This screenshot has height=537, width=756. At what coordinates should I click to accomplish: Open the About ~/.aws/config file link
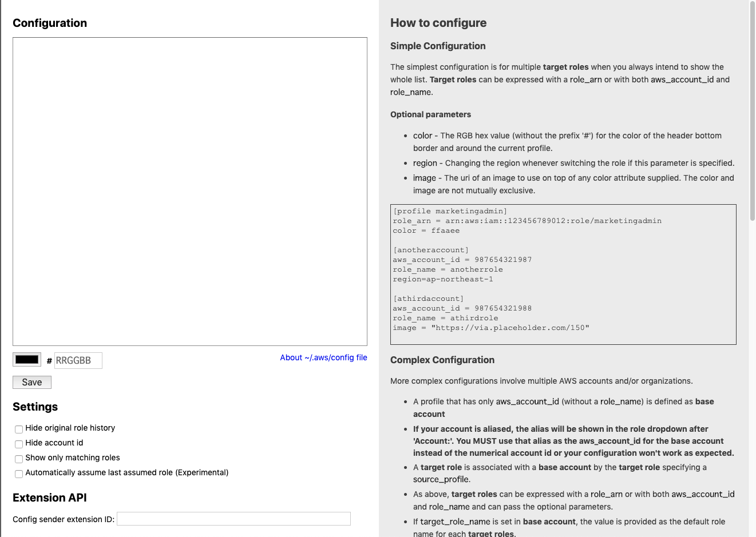coord(323,357)
